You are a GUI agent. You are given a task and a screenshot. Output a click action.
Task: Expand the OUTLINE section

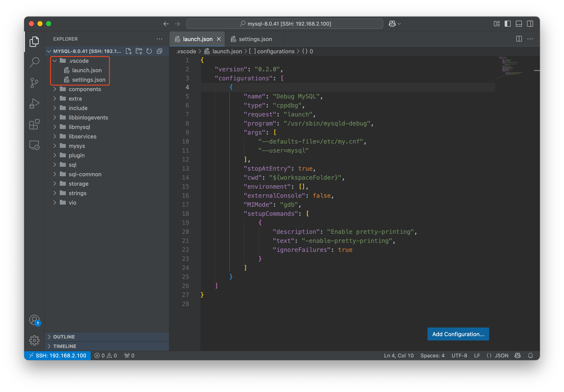(107, 337)
